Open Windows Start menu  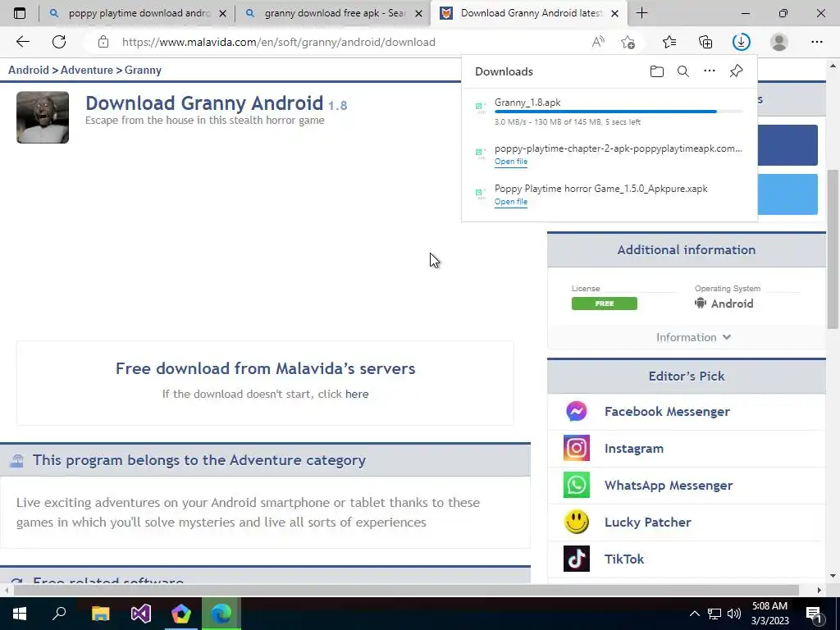tap(20, 614)
